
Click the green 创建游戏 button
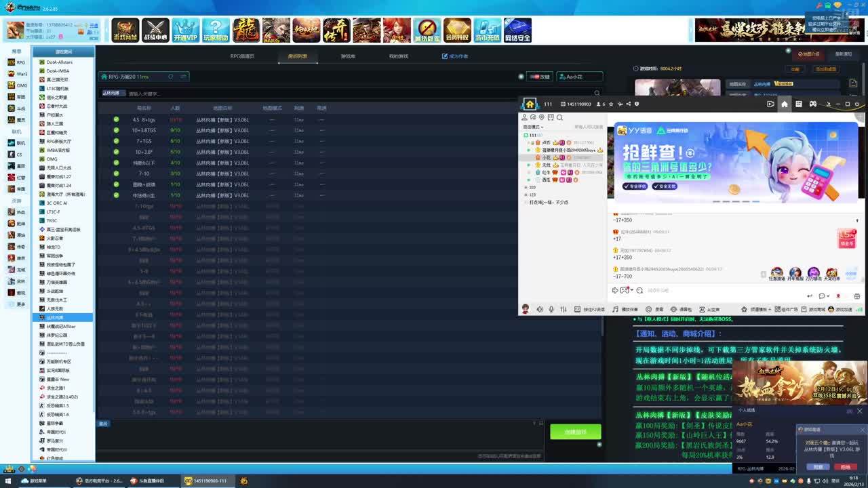[x=575, y=432]
